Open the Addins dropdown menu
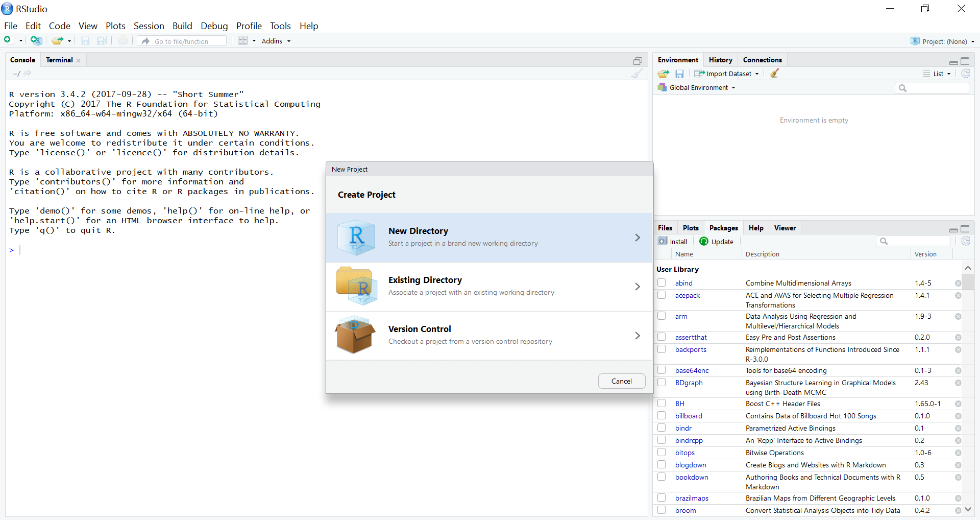 tap(276, 41)
